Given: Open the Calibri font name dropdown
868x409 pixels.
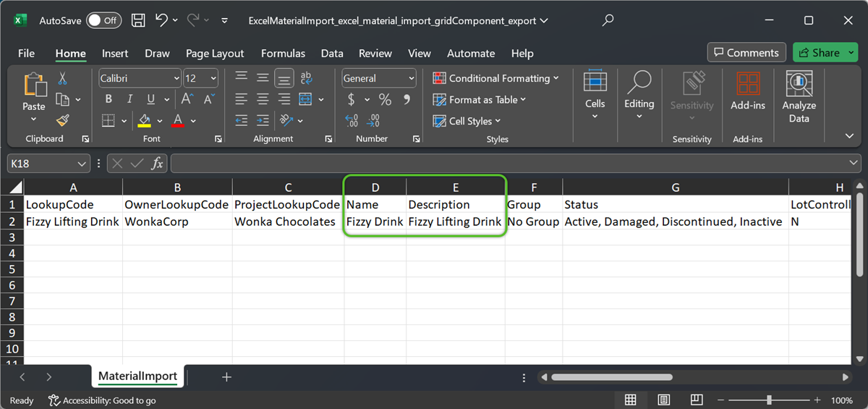Looking at the screenshot, I should (x=176, y=78).
